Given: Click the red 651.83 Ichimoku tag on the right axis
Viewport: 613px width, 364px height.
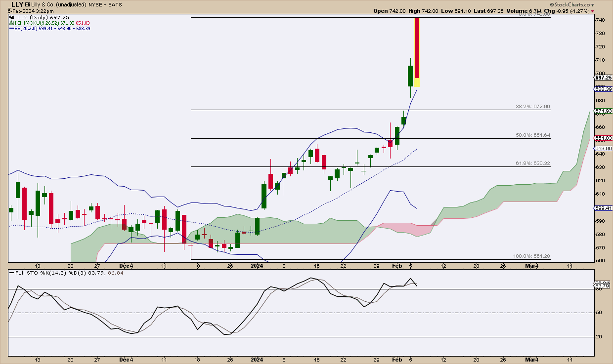Looking at the screenshot, I should click(603, 138).
